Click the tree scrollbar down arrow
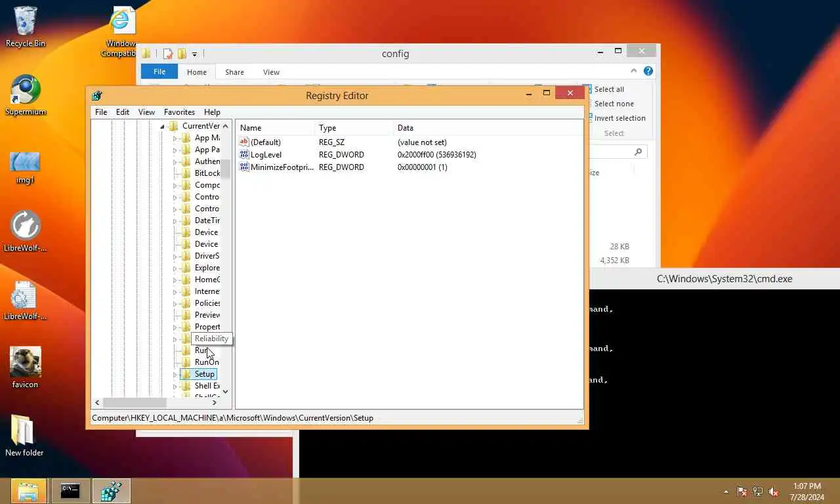840x504 pixels. point(225,392)
